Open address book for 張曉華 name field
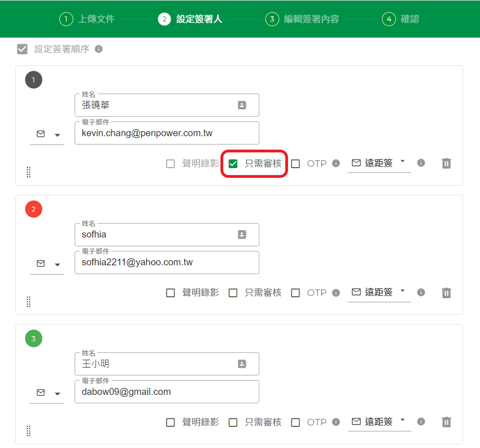 tap(242, 105)
